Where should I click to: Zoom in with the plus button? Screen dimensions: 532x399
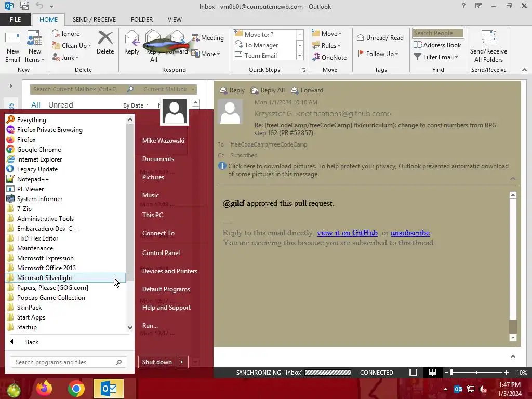coord(506,373)
